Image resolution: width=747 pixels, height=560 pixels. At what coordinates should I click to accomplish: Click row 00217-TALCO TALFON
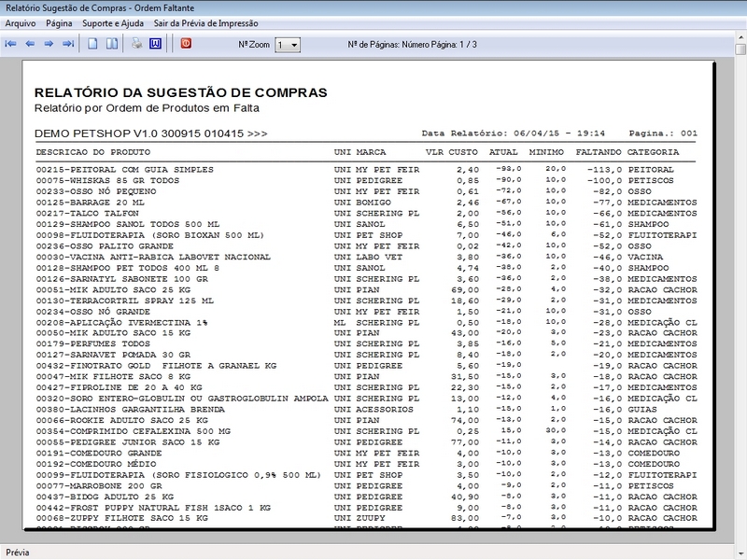[366, 214]
